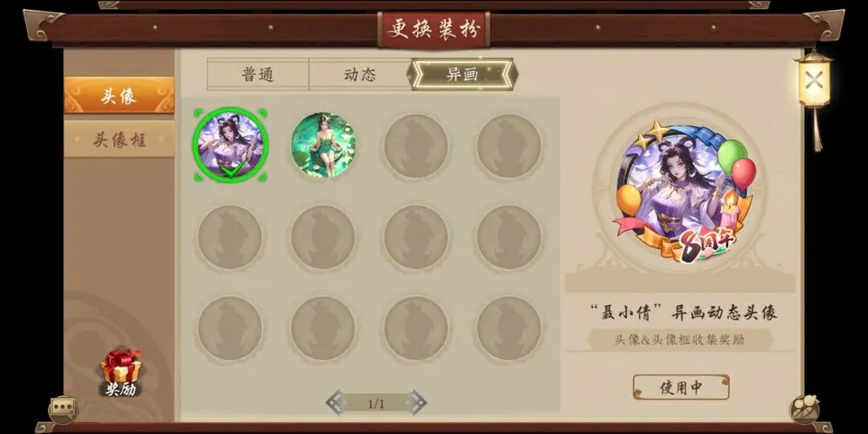Screen dimensions: 868x434
Task: Close the panel with the lantern X
Action: click(x=813, y=81)
